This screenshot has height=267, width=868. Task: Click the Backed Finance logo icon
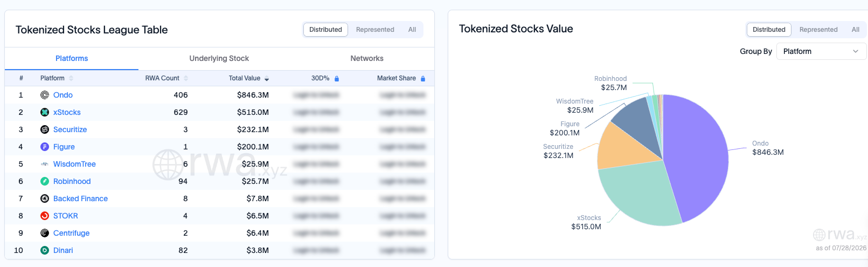tap(45, 198)
